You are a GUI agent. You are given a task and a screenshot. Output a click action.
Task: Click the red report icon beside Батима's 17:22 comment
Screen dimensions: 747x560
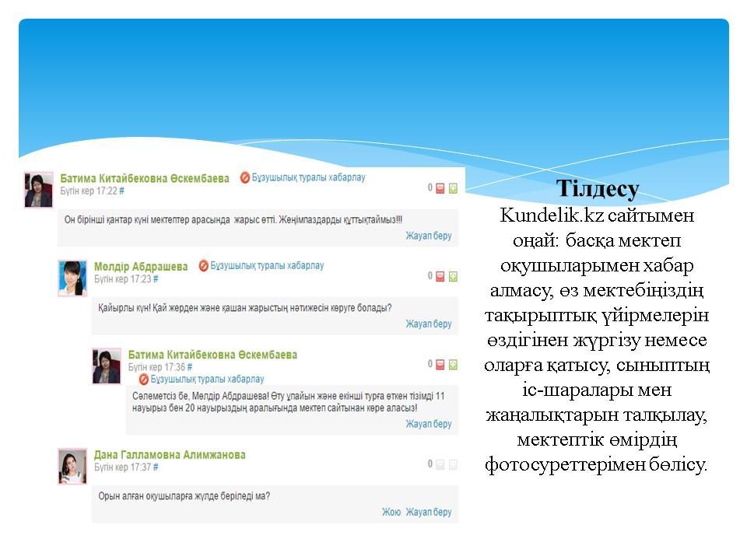tap(245, 177)
